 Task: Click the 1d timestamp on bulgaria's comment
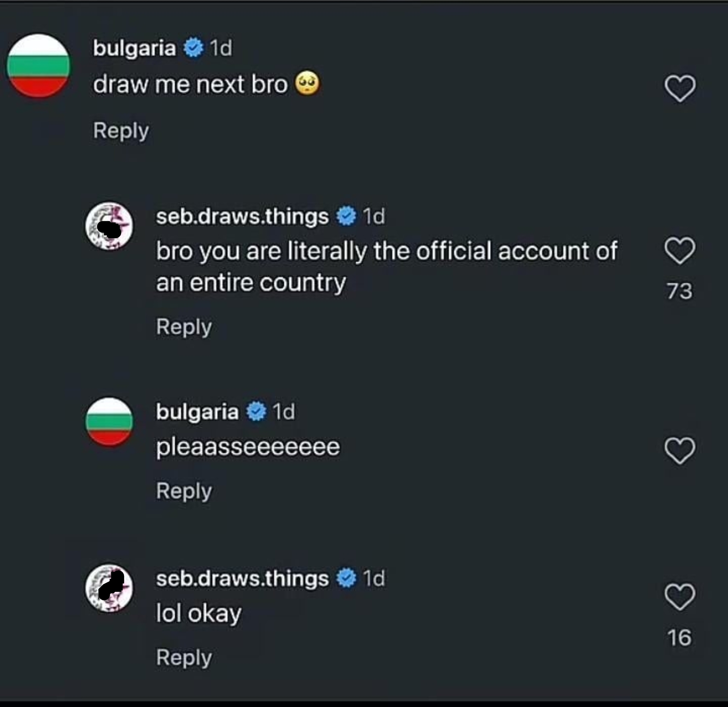coord(221,48)
